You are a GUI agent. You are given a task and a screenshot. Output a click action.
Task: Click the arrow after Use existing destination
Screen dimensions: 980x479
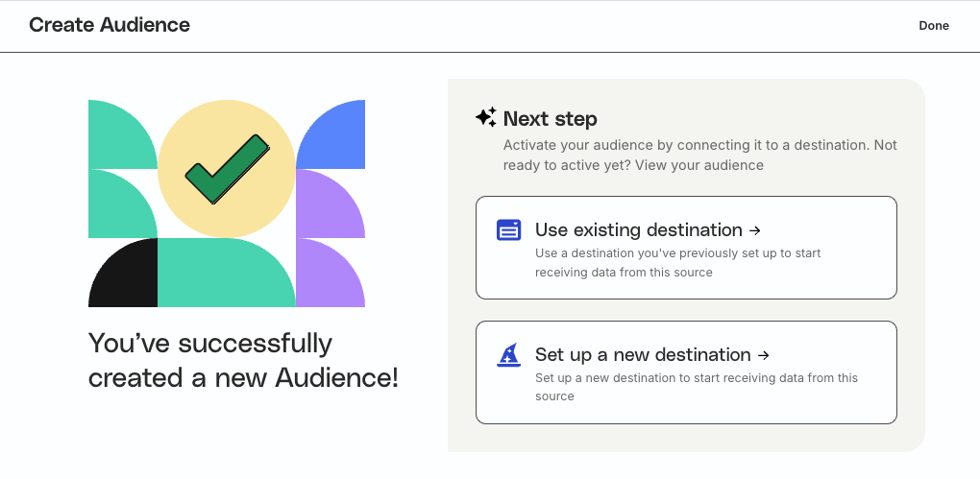click(x=755, y=230)
